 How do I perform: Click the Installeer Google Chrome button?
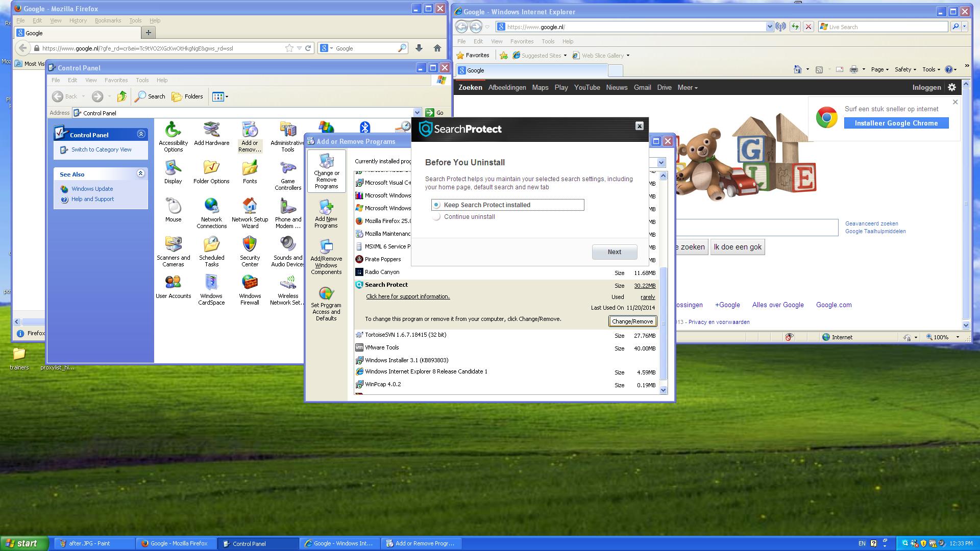click(896, 123)
